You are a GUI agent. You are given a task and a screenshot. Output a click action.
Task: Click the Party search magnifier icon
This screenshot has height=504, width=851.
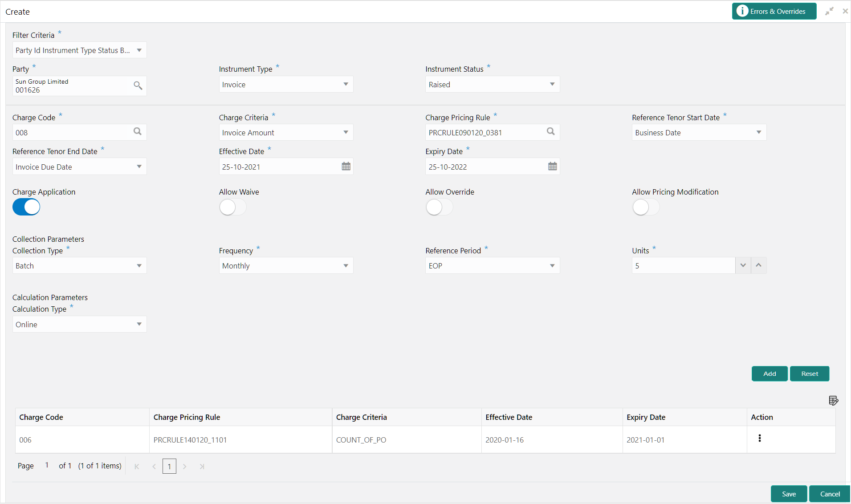point(138,85)
